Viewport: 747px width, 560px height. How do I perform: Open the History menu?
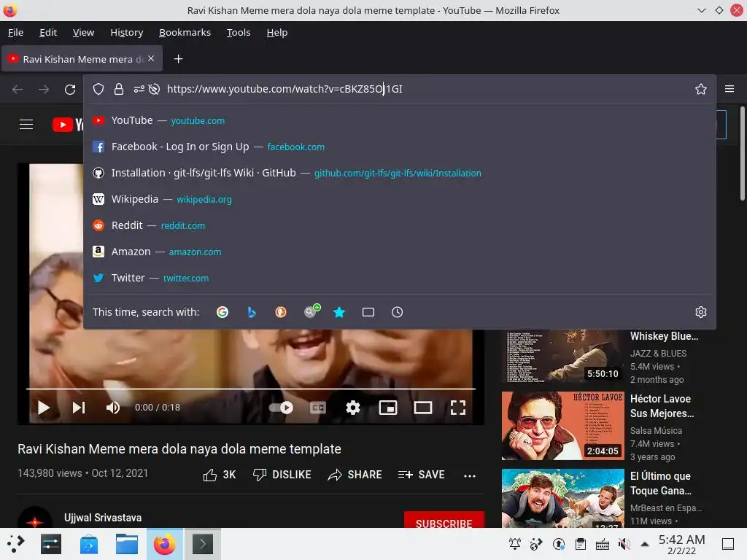pos(127,32)
